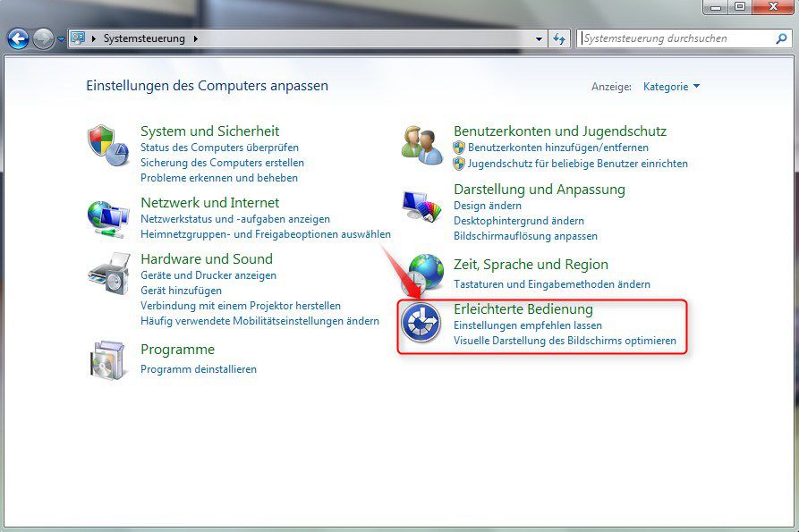This screenshot has width=799, height=532.
Task: Click the Back navigation arrow
Action: 18,38
